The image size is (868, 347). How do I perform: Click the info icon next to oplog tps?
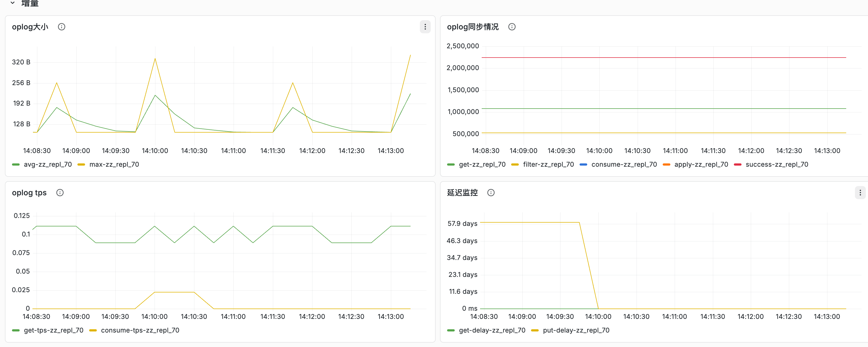pyautogui.click(x=60, y=193)
